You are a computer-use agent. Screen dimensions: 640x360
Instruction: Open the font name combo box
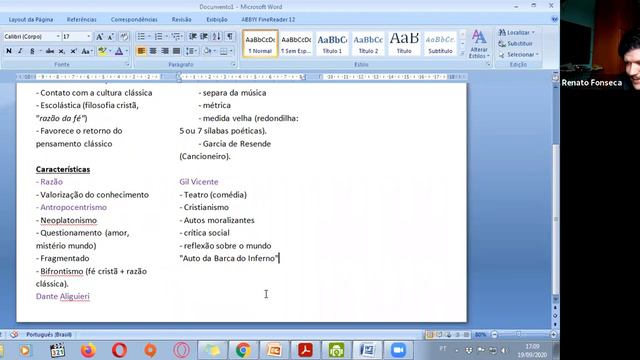(x=32, y=37)
